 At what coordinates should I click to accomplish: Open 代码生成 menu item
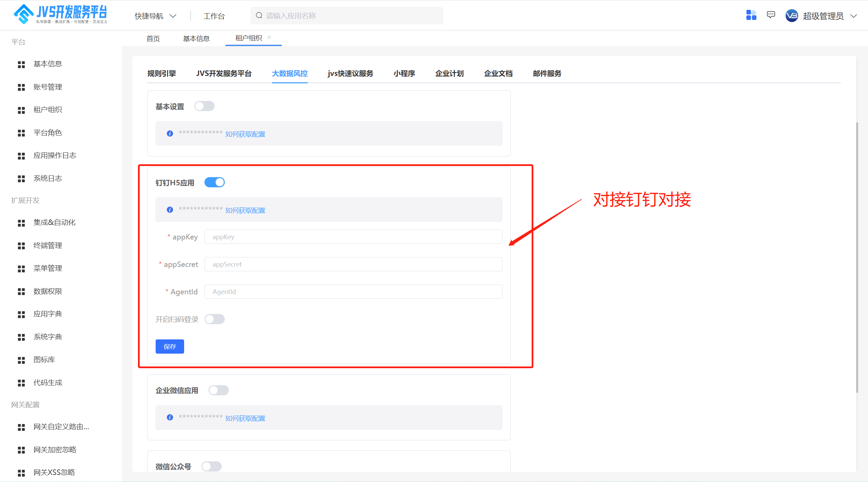pos(48,383)
